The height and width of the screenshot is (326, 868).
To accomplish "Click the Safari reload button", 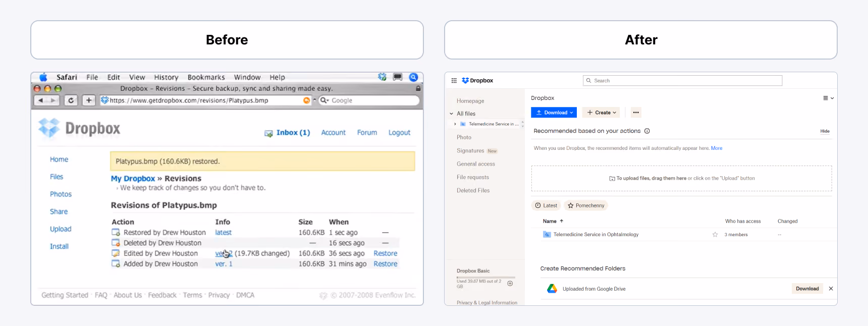I will click(71, 100).
